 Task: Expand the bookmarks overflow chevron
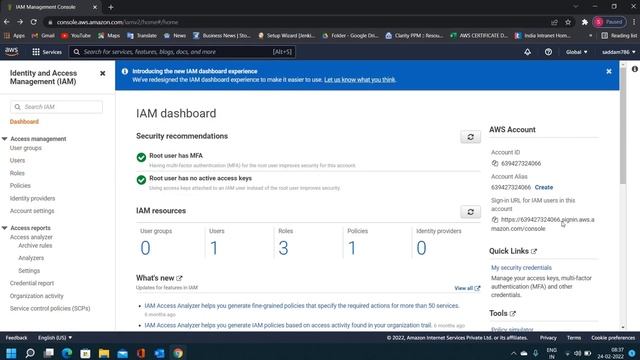click(x=590, y=36)
